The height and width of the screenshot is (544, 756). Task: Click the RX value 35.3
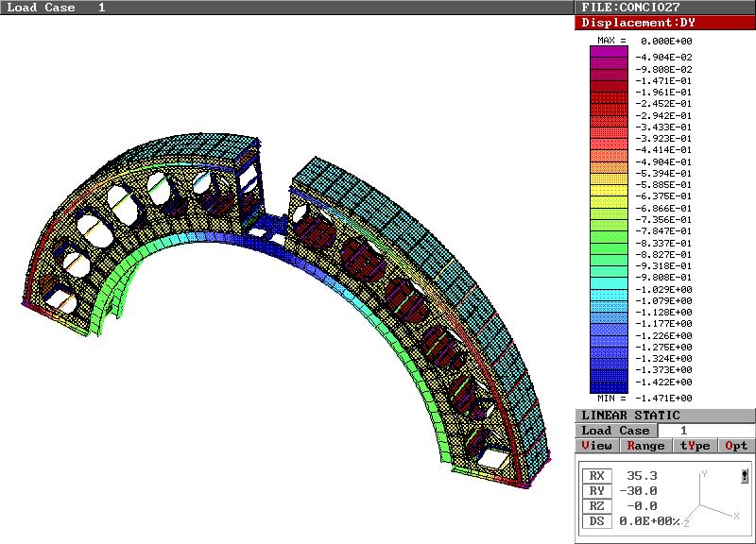643,476
